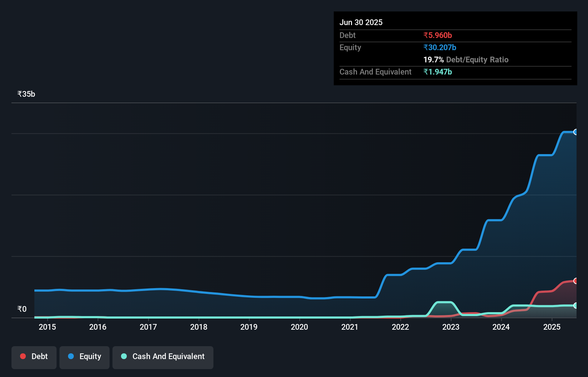Select the teal Cash endpoint marker on chart
Viewport: 588px width, 377px height.
pyautogui.click(x=576, y=305)
